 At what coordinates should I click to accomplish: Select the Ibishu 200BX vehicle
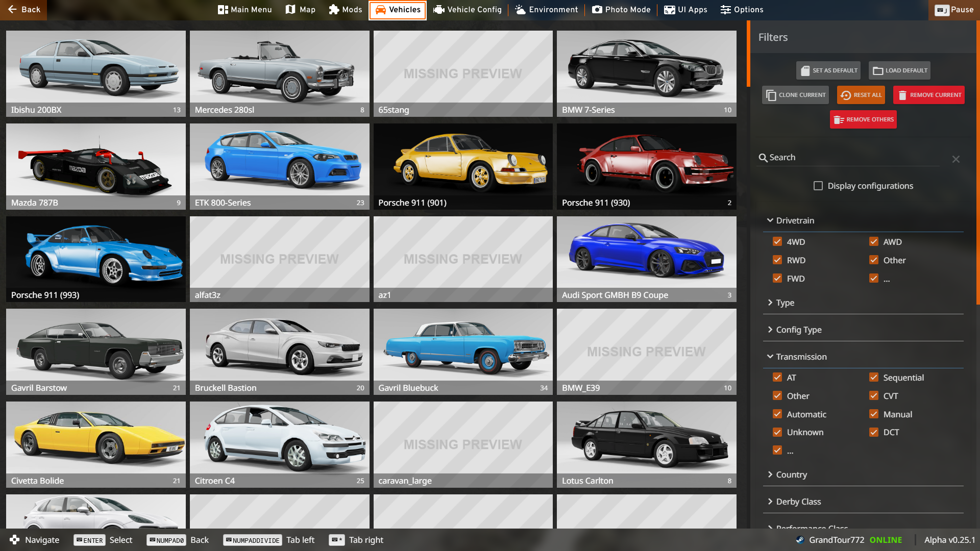coord(96,73)
